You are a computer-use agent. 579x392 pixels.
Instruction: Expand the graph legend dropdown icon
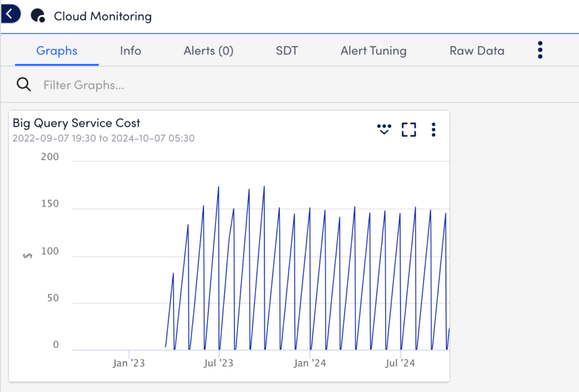tap(384, 130)
